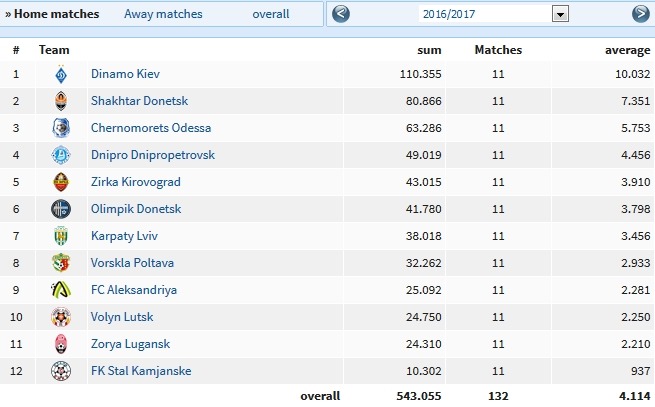The height and width of the screenshot is (407, 655).
Task: Click the average column header
Action: tap(627, 51)
